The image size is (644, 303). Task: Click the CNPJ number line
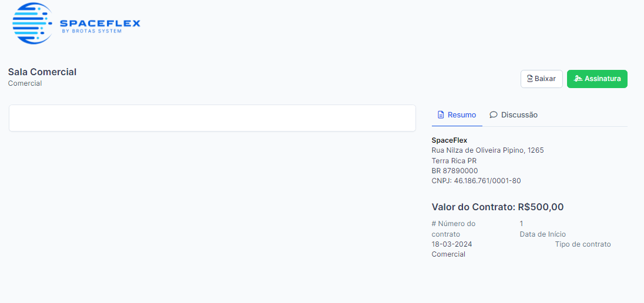(476, 181)
